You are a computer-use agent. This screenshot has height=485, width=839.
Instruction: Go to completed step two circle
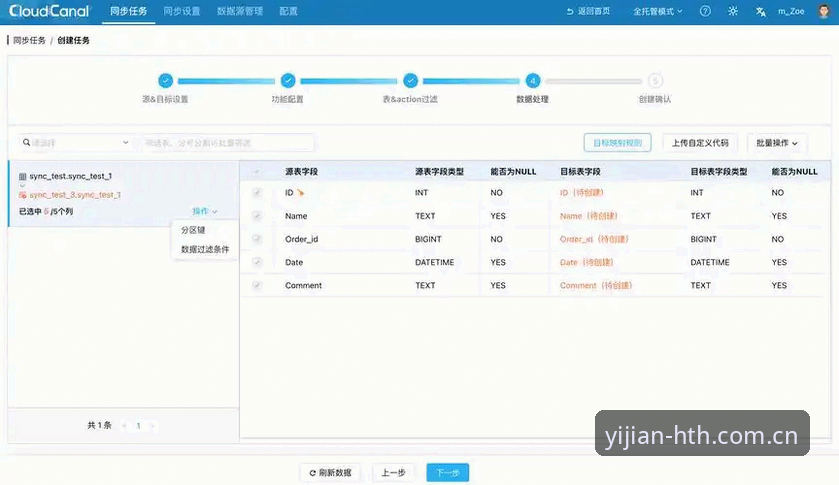tap(288, 81)
